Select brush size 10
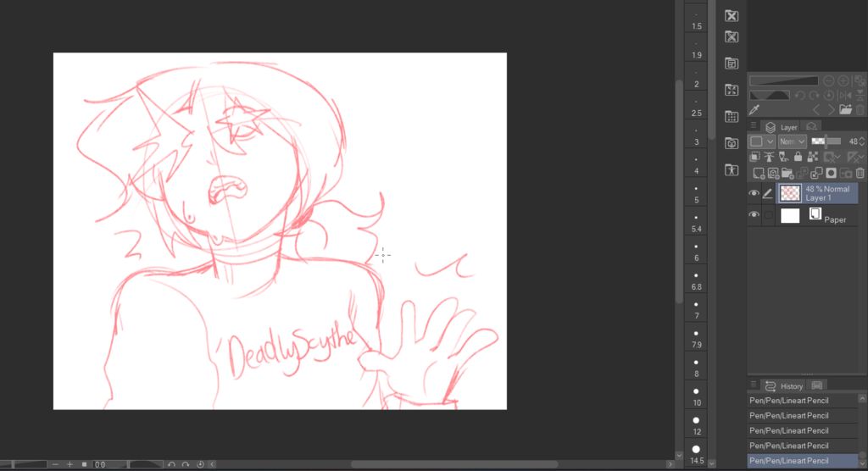This screenshot has height=471, width=868. [x=697, y=396]
